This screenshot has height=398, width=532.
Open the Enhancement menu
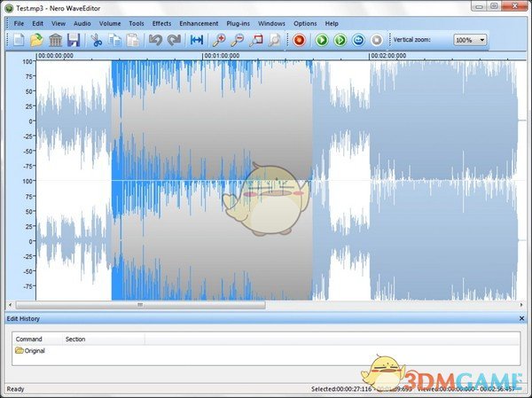[199, 23]
